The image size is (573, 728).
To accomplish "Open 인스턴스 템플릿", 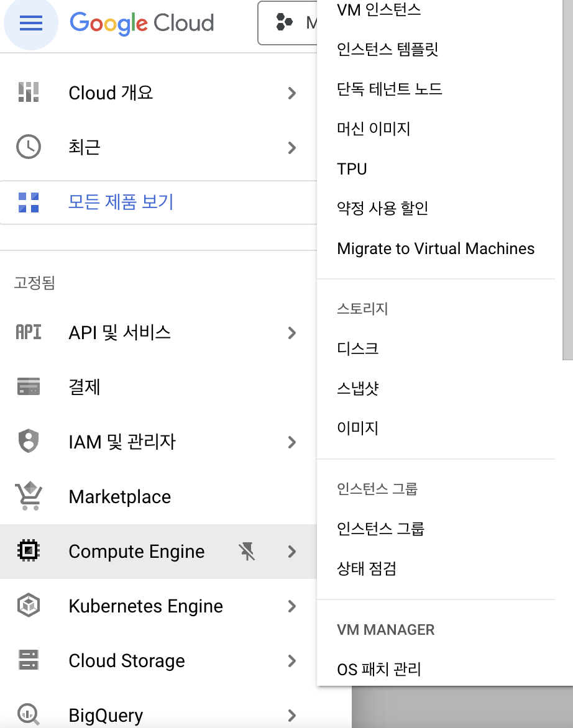I will (x=387, y=49).
